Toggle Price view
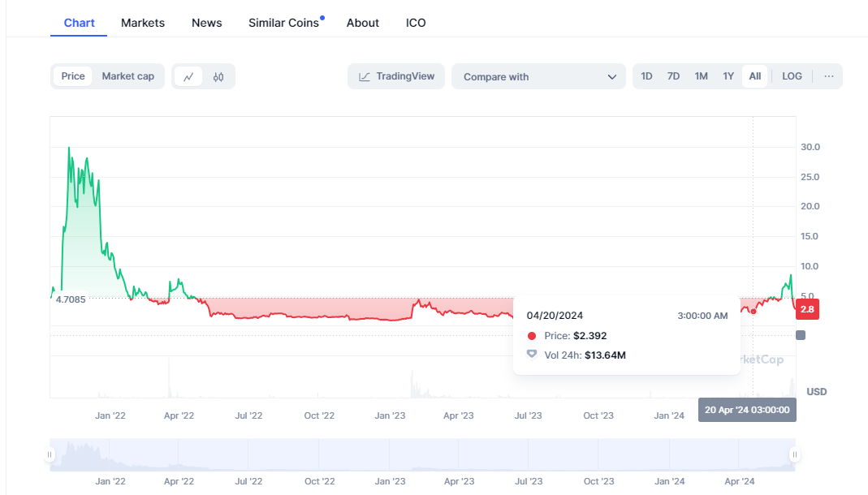Image resolution: width=868 pixels, height=495 pixels. (x=73, y=76)
